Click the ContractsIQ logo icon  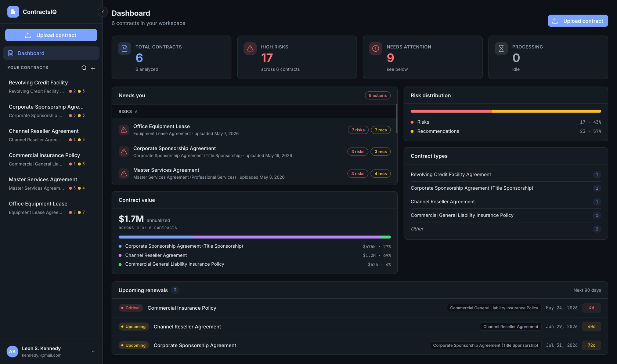(13, 12)
